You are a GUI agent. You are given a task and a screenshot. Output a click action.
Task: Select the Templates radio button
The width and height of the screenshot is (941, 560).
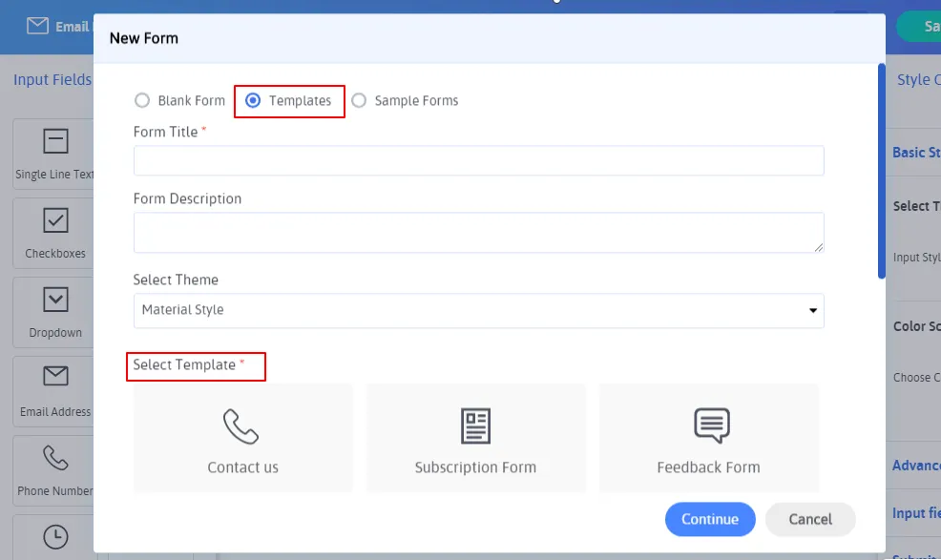pyautogui.click(x=253, y=100)
